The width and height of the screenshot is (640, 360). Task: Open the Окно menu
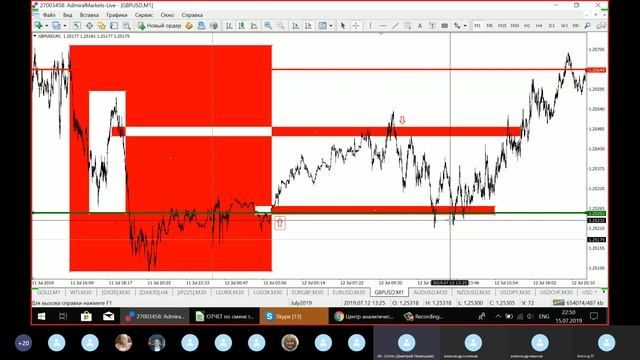167,15
